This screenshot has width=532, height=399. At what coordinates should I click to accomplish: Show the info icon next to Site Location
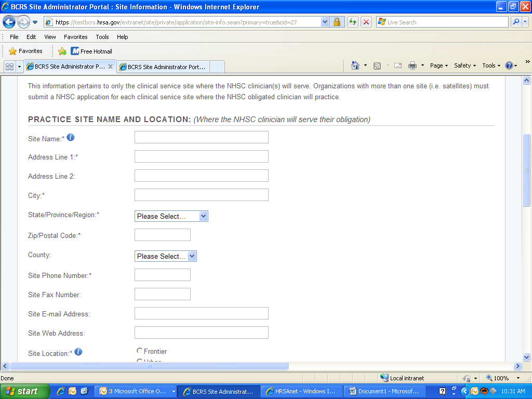(78, 352)
